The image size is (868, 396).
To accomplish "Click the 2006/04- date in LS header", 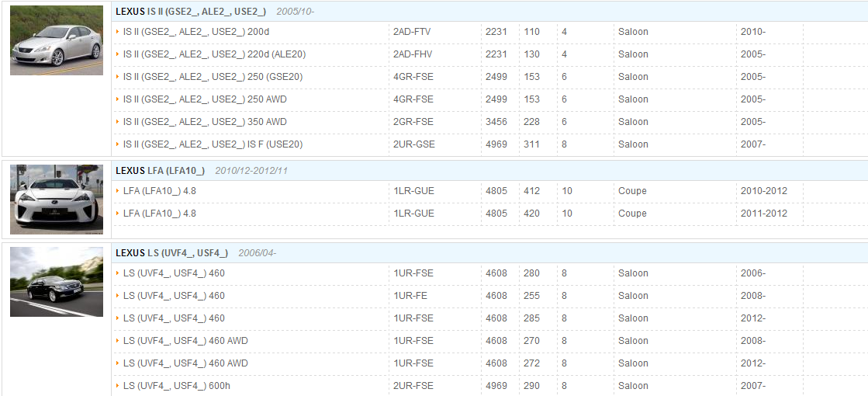I will point(258,253).
